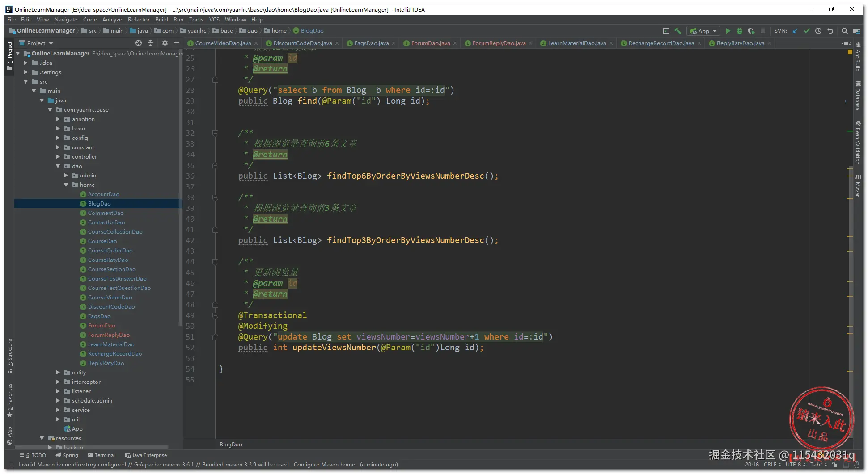868x474 pixels.
Task: Expand the .idea folder
Action: (26, 63)
